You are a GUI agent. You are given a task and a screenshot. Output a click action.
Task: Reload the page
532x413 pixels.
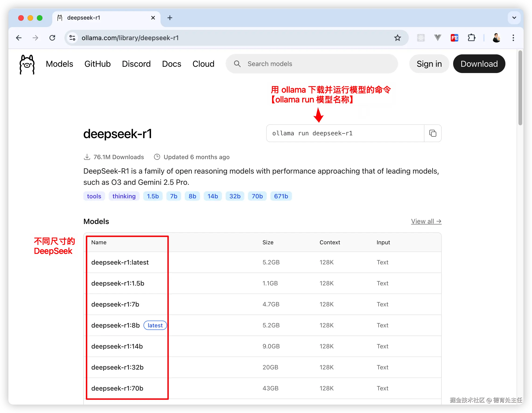pos(52,38)
